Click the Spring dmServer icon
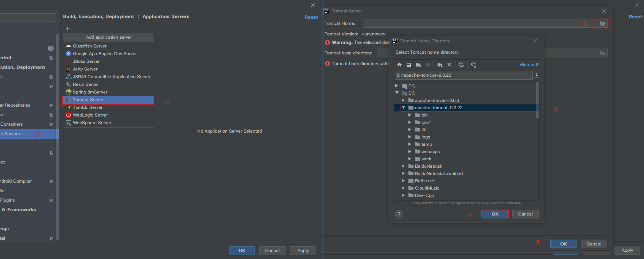This screenshot has width=644, height=259. pos(69,92)
